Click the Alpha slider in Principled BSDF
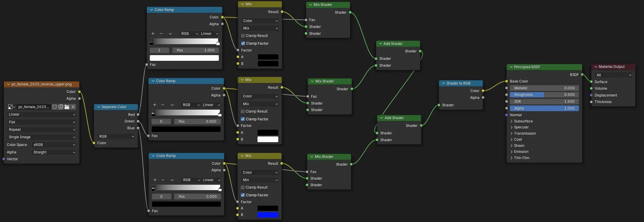This screenshot has height=222, width=644. tap(544, 108)
